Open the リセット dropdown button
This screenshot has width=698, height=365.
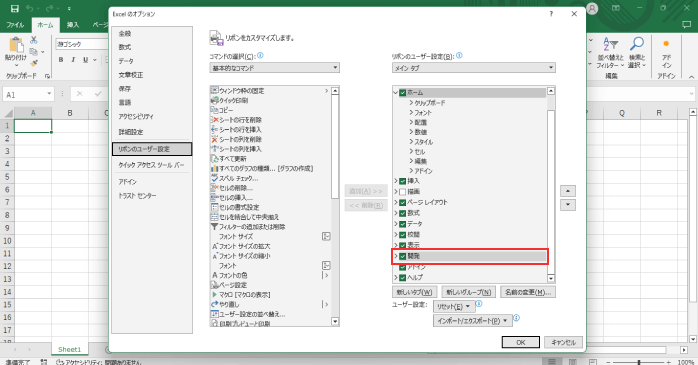pyautogui.click(x=454, y=306)
